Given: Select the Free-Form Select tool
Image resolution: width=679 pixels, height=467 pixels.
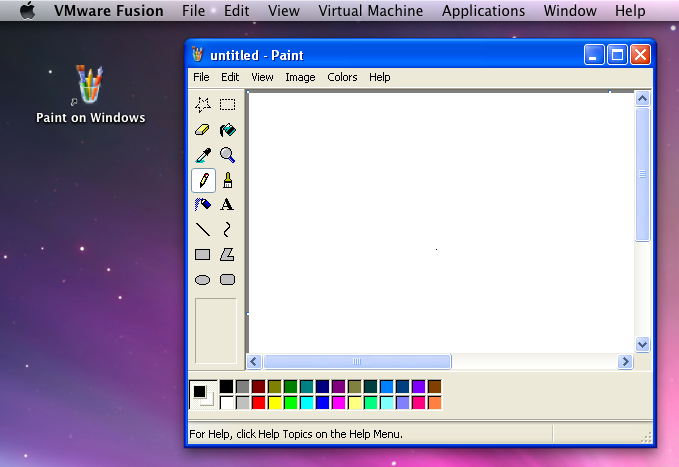Looking at the screenshot, I should 203,104.
